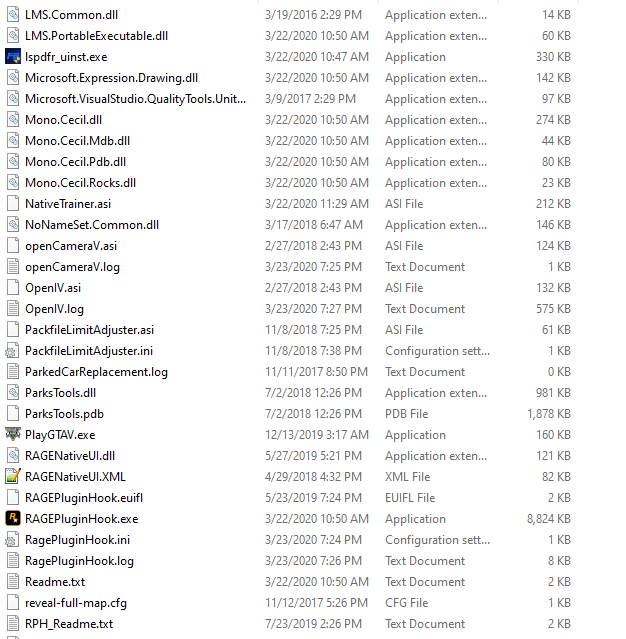The image size is (626, 639).
Task: Click file name RAGEPluginHook.exe
Action: pyautogui.click(x=82, y=518)
